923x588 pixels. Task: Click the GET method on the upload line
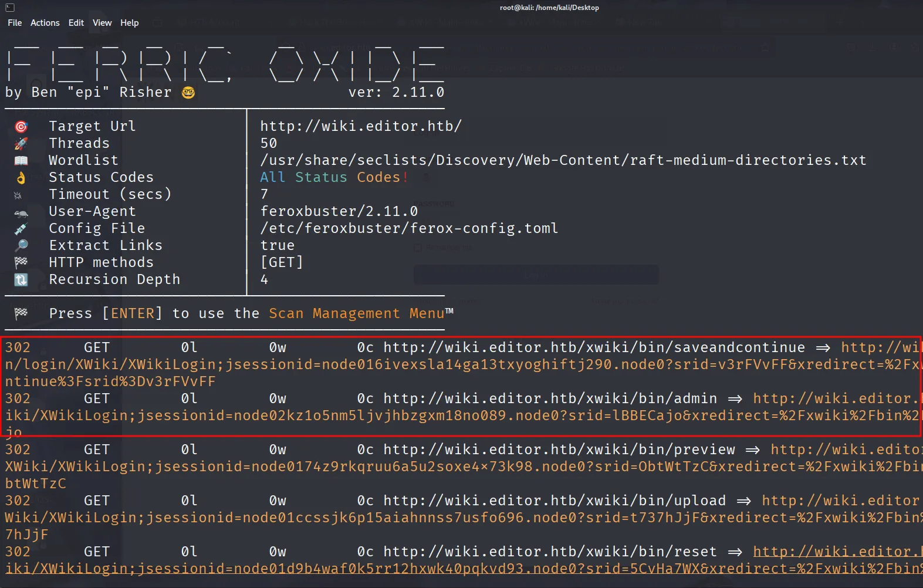coord(97,501)
